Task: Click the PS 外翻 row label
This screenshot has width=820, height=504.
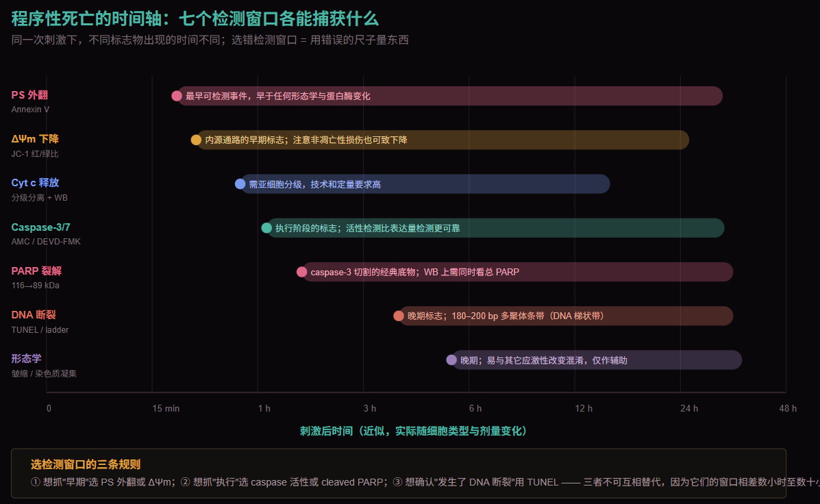Action: point(29,94)
